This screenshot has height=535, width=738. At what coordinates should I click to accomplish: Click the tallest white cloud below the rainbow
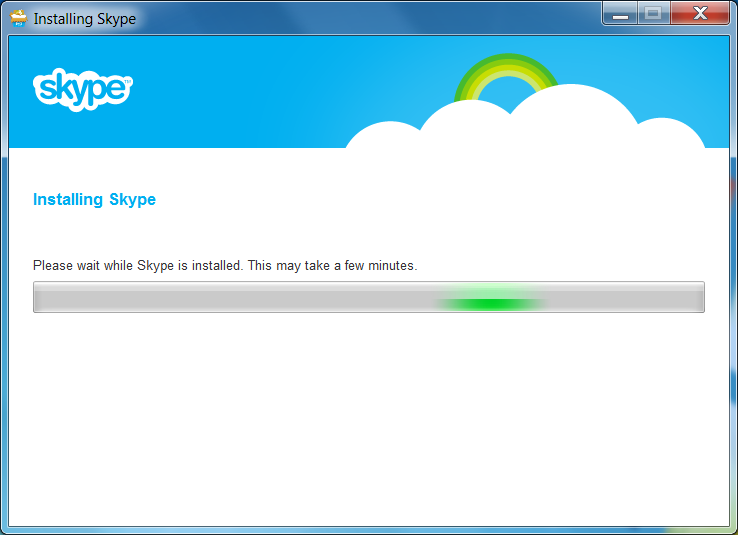570,118
